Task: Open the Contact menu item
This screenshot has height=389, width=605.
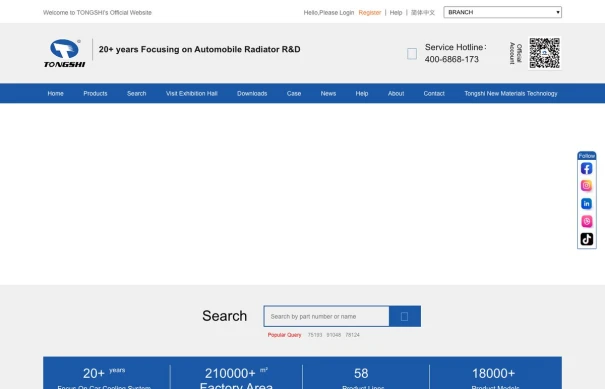Action: click(x=434, y=93)
